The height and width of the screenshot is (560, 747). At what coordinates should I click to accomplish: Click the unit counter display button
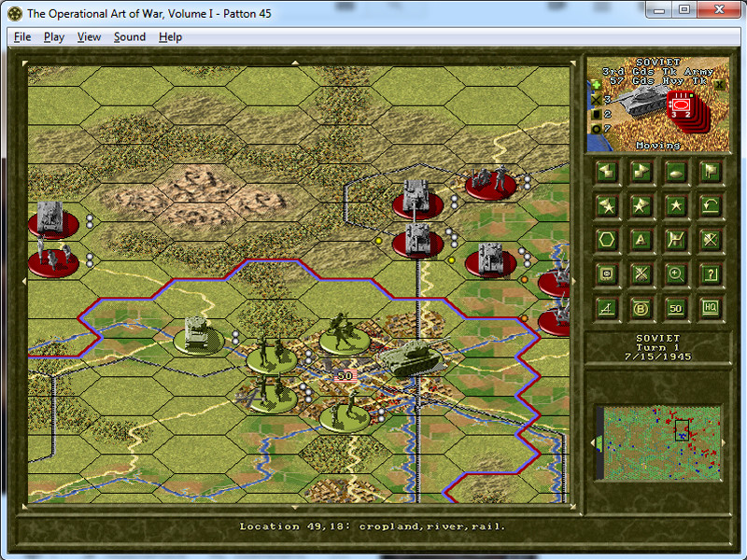(x=607, y=274)
